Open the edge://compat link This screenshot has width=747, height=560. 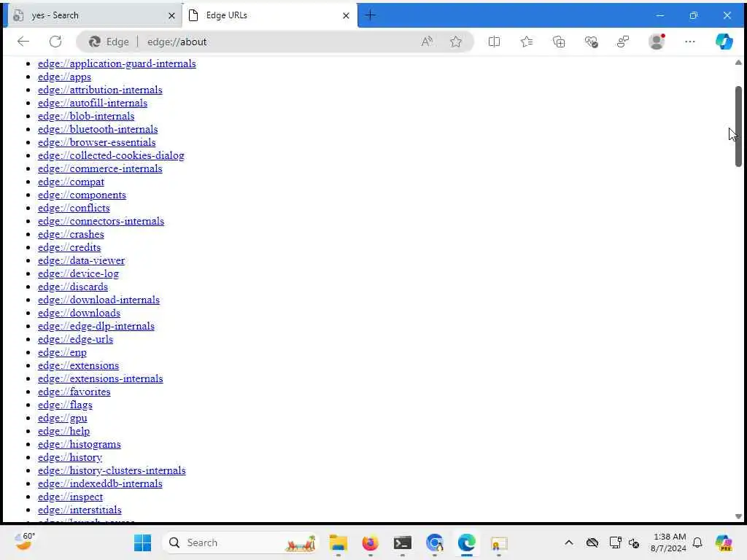[71, 182]
